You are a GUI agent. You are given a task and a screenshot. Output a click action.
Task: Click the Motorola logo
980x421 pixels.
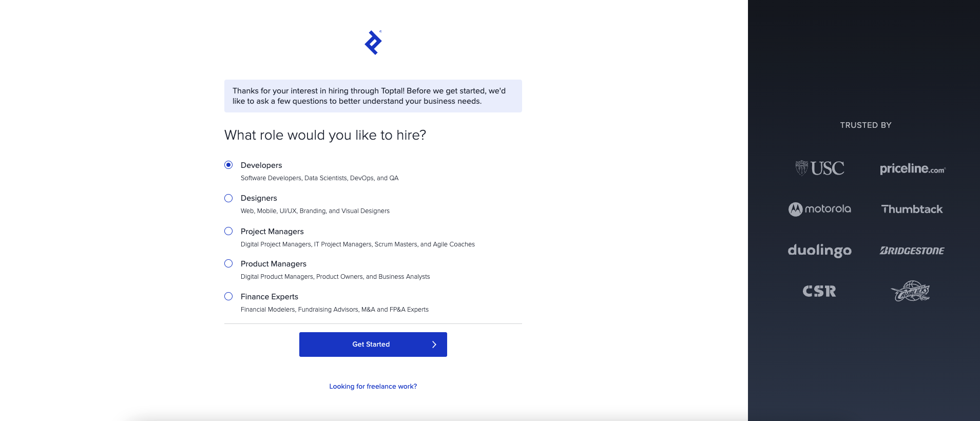[820, 209]
